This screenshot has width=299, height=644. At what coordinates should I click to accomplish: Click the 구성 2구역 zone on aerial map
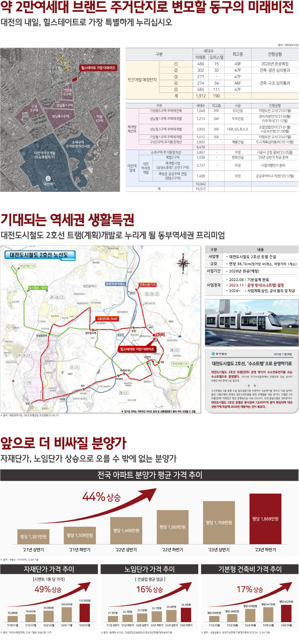tap(34, 108)
